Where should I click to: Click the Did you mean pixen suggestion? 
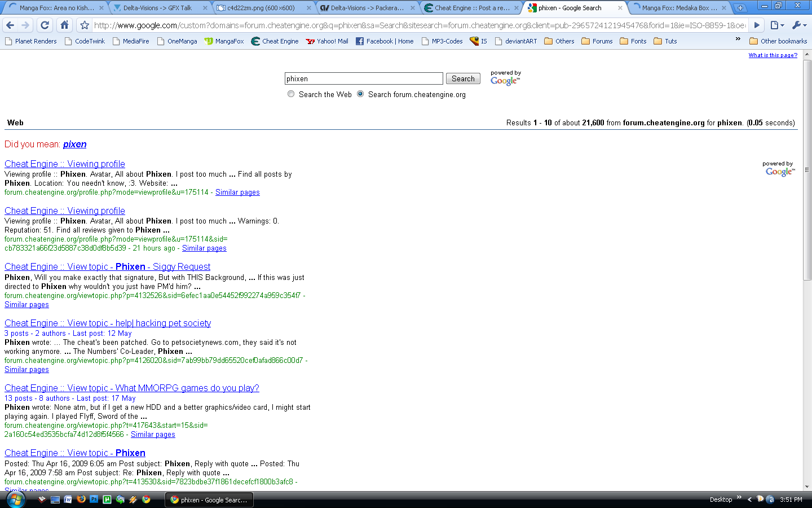75,144
